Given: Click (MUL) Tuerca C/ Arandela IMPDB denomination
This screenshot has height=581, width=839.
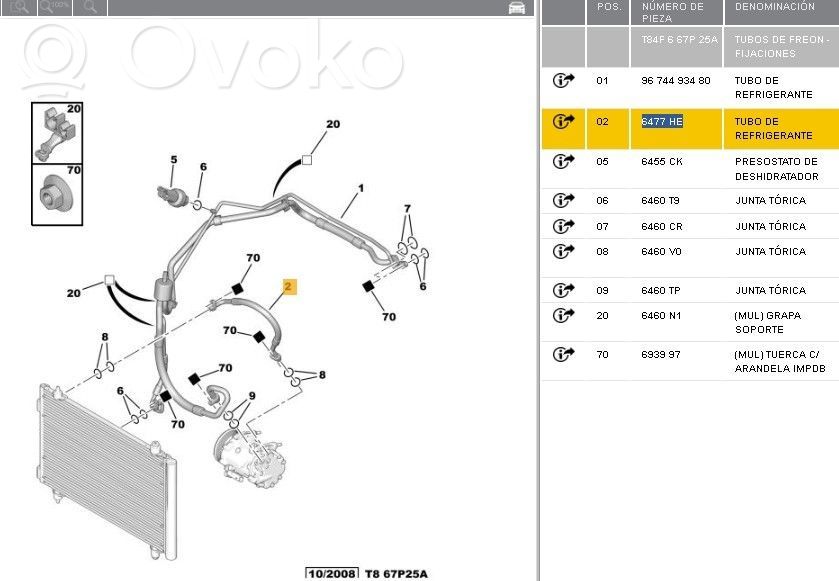Looking at the screenshot, I should (x=780, y=362).
